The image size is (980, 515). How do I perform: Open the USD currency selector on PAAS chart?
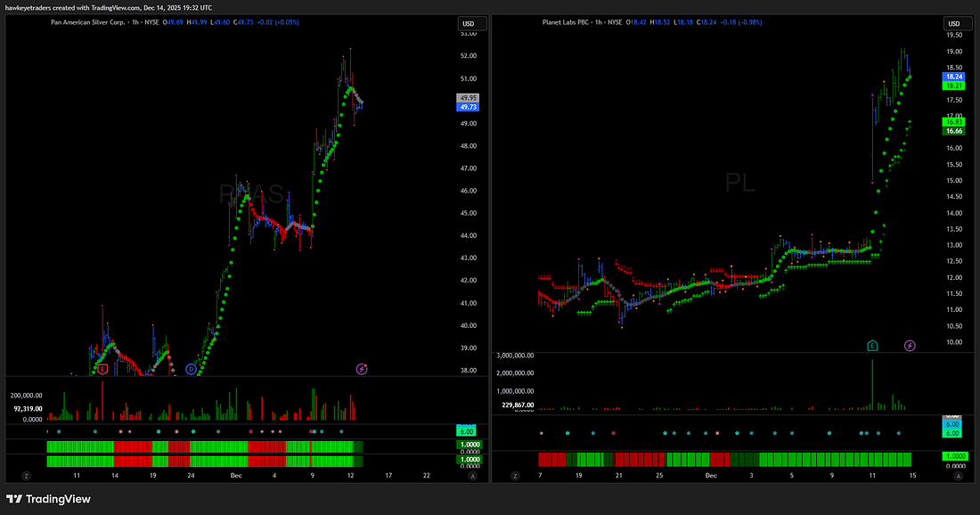472,24
